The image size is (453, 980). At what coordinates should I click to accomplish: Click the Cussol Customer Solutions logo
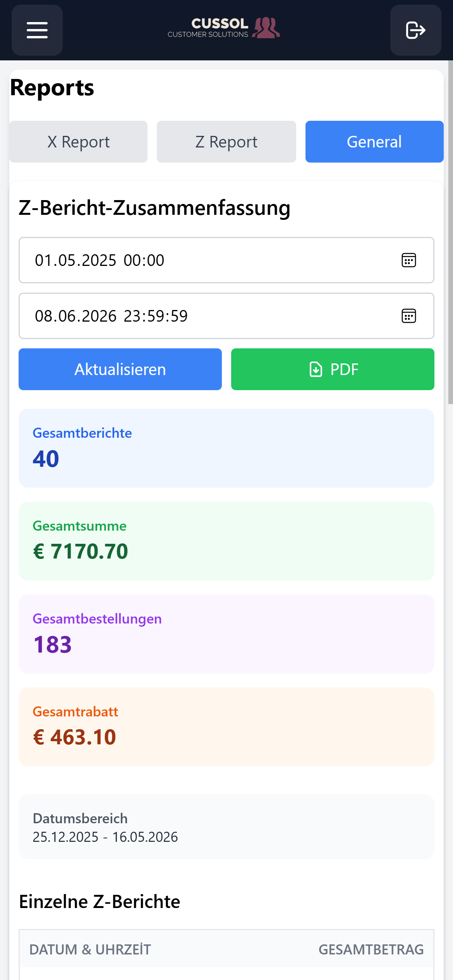click(x=224, y=28)
